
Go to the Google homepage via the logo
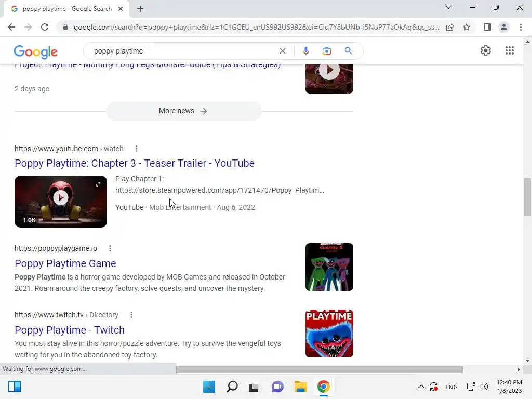[36, 51]
